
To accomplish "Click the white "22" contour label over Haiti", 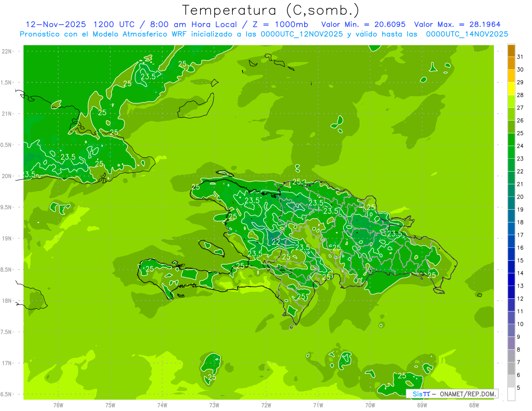I will (x=276, y=242).
